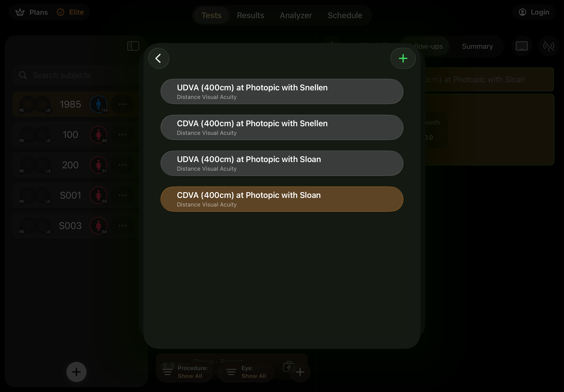Go back using the chevron arrow button
This screenshot has height=392, width=564.
coord(158,59)
